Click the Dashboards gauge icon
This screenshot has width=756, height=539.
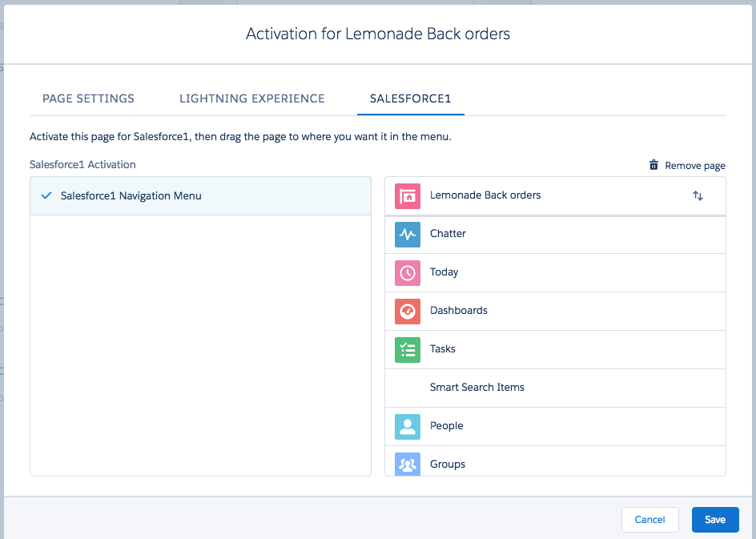[x=408, y=311]
